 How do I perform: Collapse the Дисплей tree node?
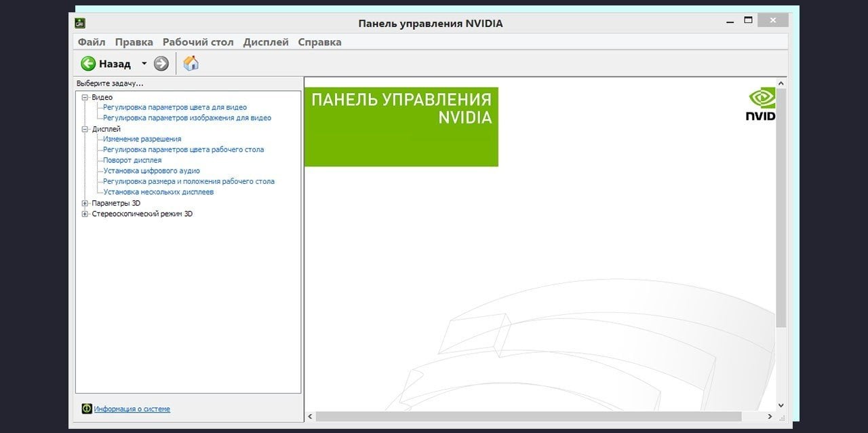85,129
